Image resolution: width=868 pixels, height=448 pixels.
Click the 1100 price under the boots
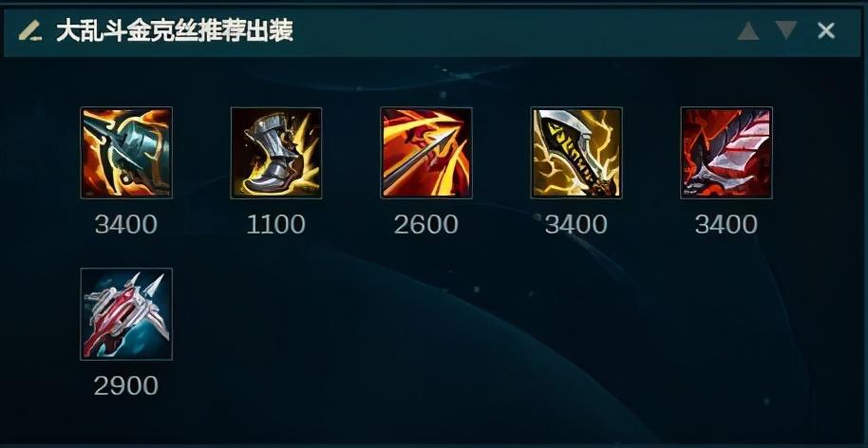click(275, 225)
